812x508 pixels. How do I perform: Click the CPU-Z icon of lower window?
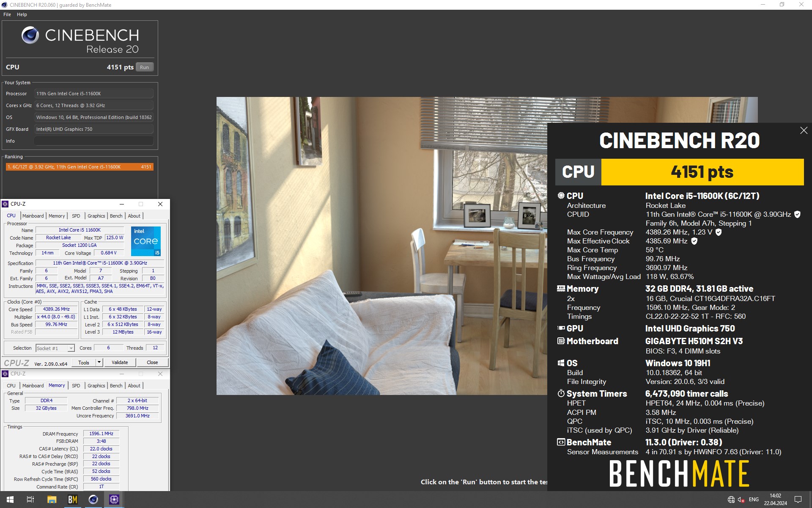pos(5,374)
